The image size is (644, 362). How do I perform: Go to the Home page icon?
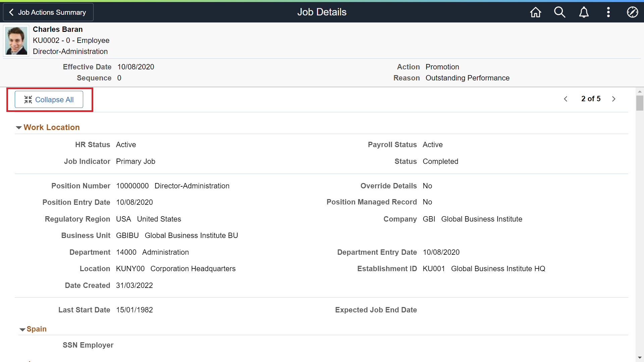tap(536, 12)
